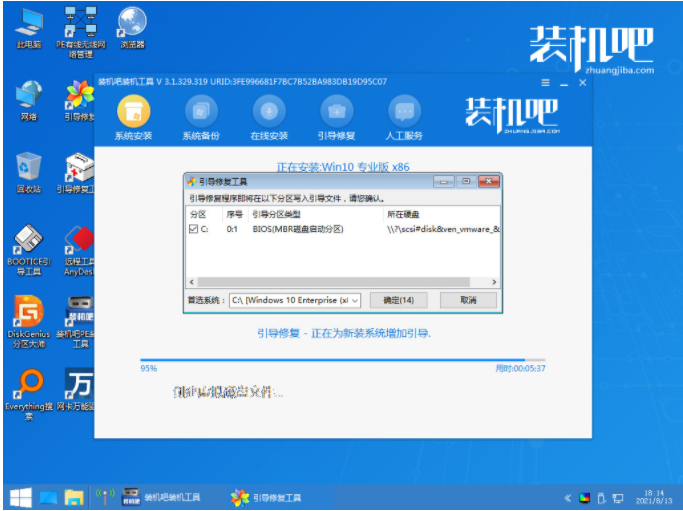
Task: Click right arrow of horizontal scrollbar
Action: (494, 282)
